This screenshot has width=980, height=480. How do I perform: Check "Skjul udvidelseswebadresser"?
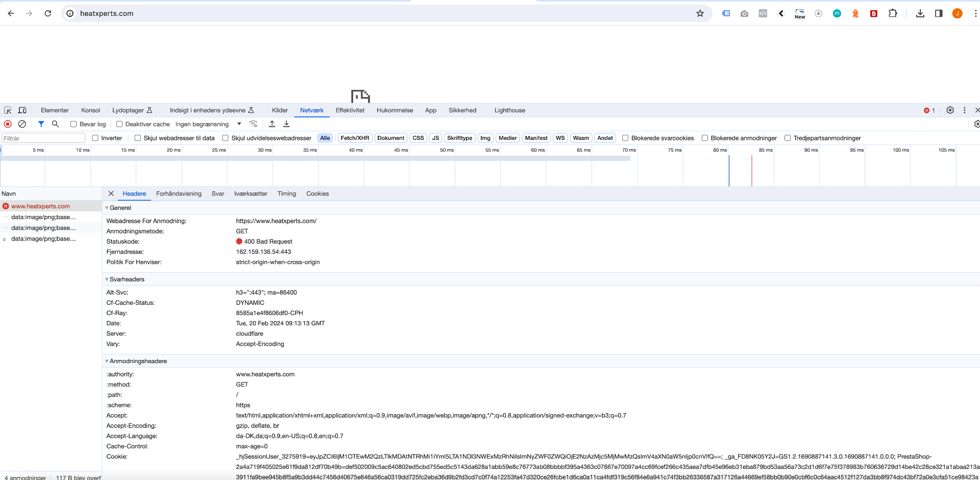pyautogui.click(x=225, y=138)
